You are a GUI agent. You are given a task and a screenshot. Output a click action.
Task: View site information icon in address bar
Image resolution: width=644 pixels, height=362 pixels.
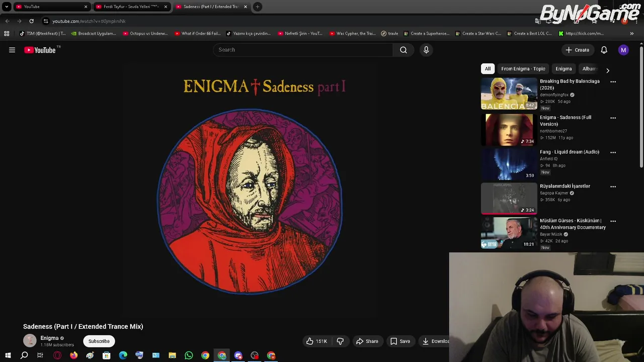pyautogui.click(x=46, y=21)
